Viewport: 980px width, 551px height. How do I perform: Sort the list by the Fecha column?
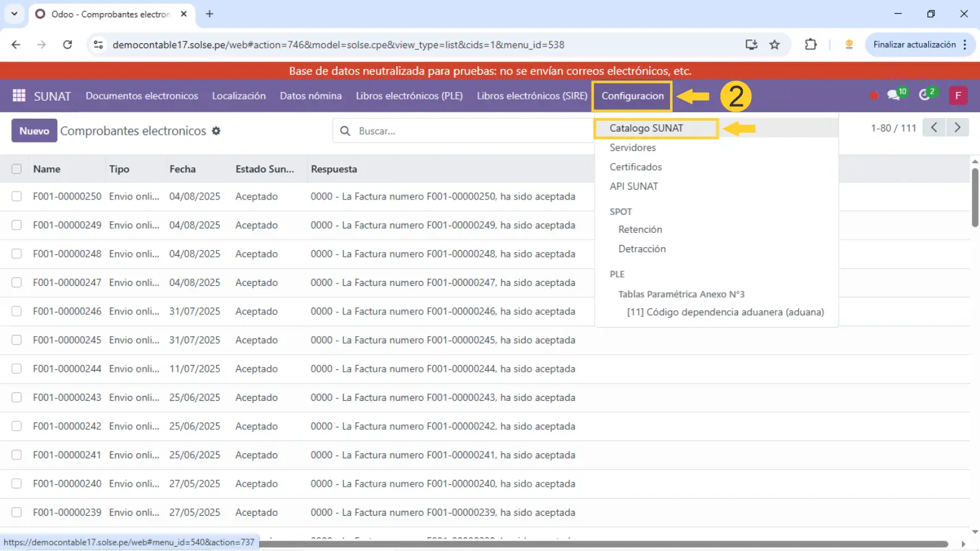pyautogui.click(x=182, y=169)
